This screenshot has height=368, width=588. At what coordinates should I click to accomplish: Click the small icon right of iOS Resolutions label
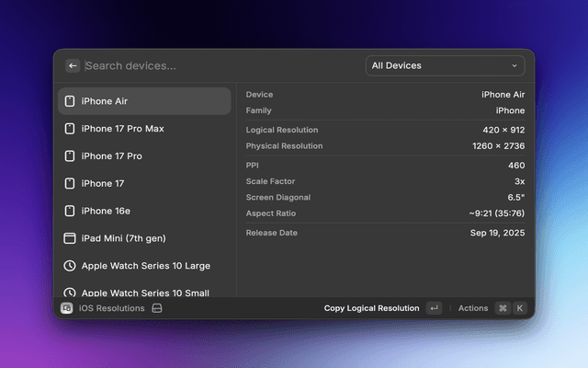pos(157,308)
